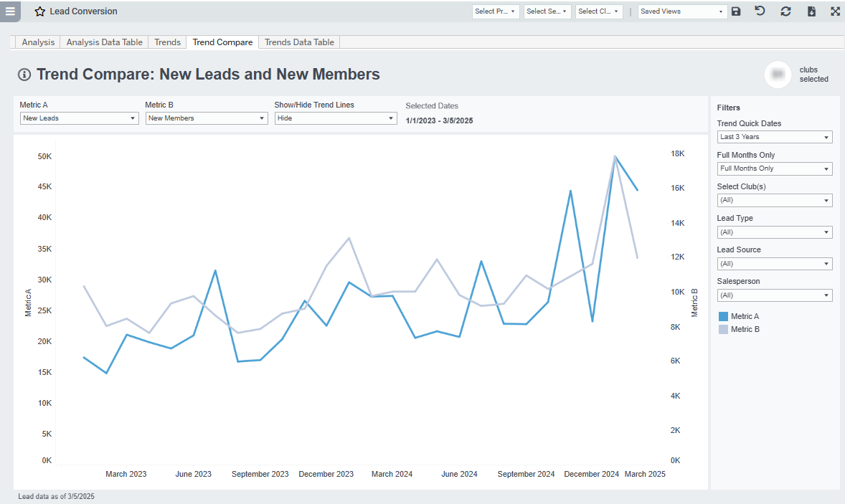The height and width of the screenshot is (504, 845).
Task: Save the current view with the disk icon
Action: 736,11
